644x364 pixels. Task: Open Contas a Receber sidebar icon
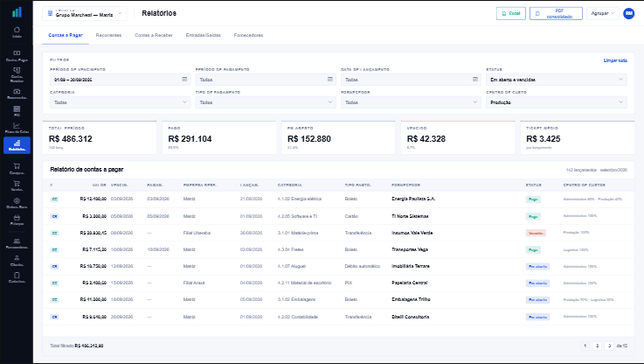[17, 74]
